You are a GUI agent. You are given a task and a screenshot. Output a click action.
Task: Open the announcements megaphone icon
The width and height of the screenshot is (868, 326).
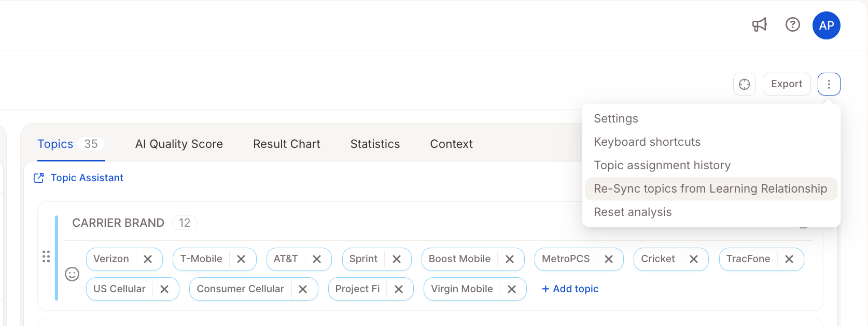760,25
